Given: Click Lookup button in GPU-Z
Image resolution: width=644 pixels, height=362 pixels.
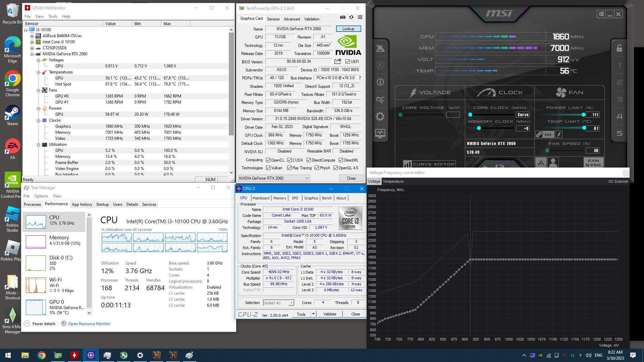Looking at the screenshot, I should (348, 29).
